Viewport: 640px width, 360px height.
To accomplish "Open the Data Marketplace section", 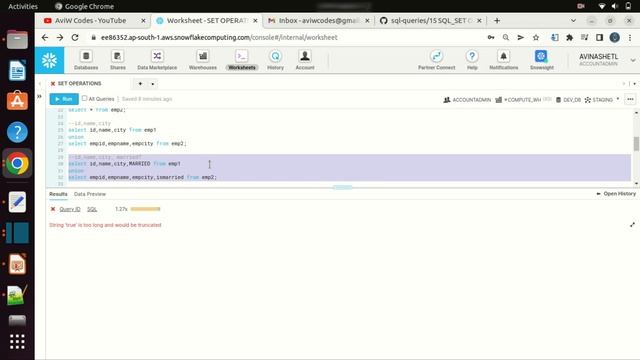I will [157, 60].
